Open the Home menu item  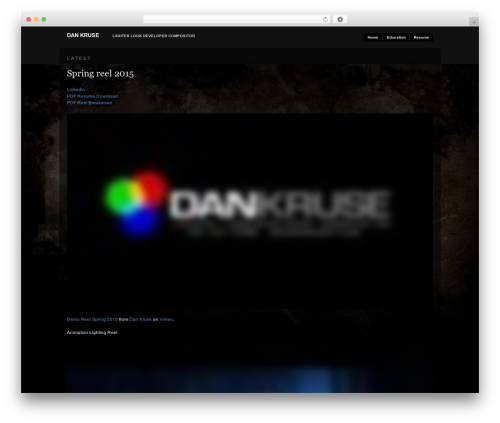pyautogui.click(x=373, y=37)
